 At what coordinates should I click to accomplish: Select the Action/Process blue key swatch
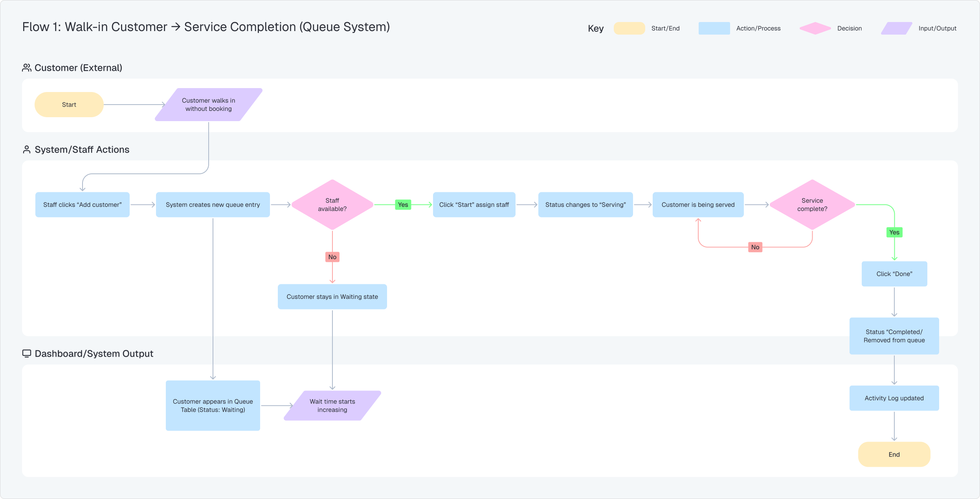[714, 28]
